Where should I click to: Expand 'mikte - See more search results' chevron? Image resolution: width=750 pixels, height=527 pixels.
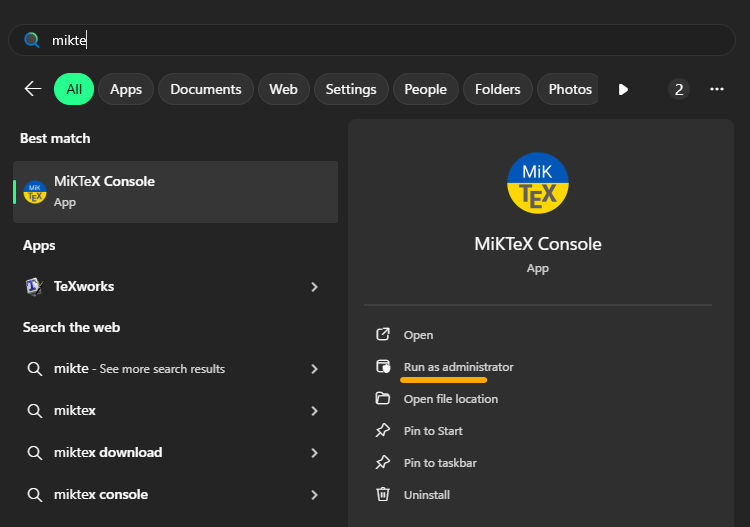(314, 369)
